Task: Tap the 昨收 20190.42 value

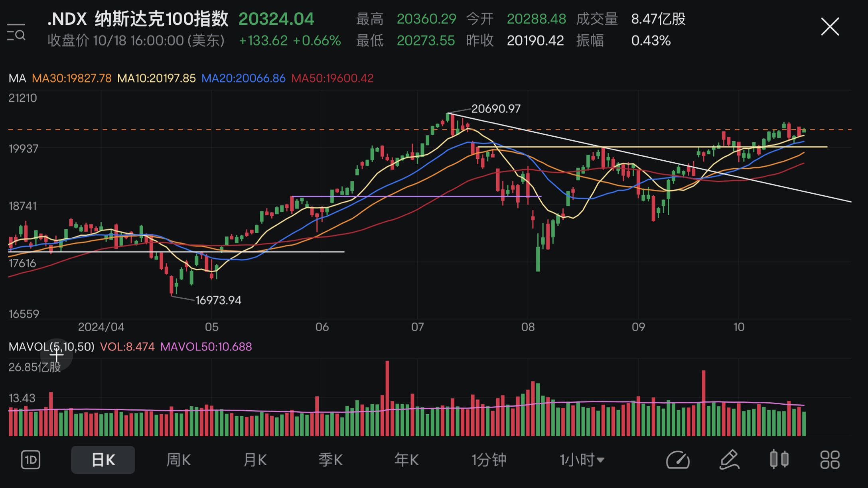Action: pyautogui.click(x=535, y=41)
